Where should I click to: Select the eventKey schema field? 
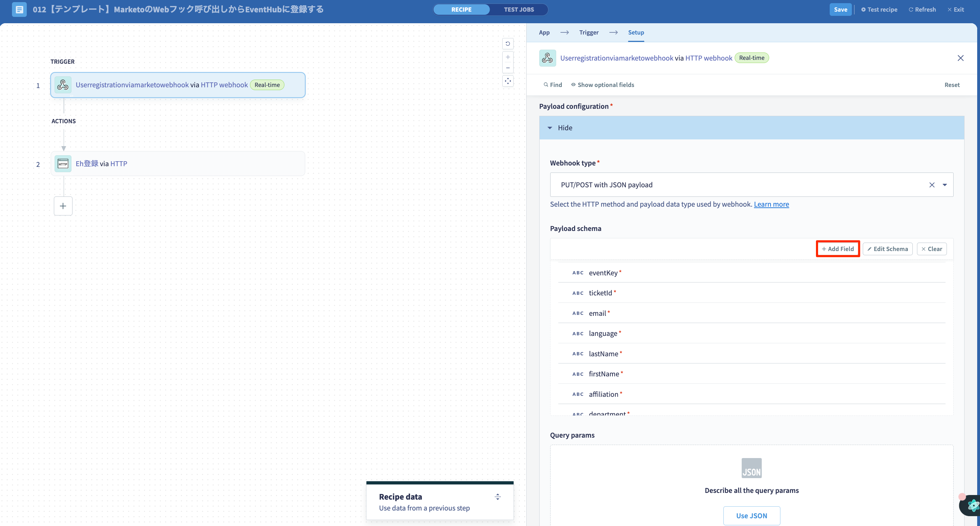[x=752, y=273]
